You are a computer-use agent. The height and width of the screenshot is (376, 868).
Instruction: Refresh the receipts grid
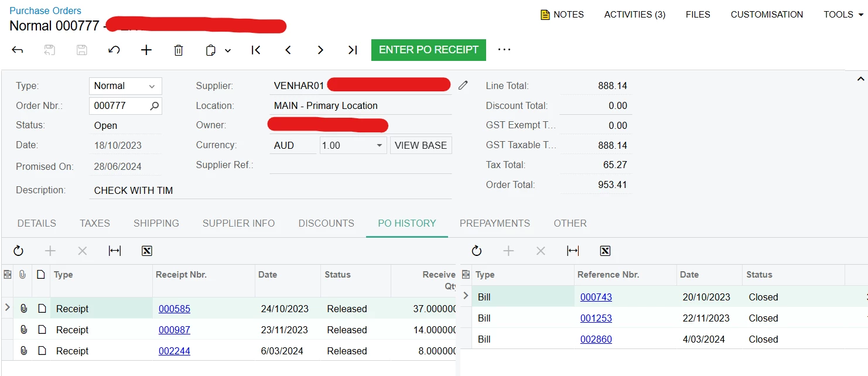point(18,251)
